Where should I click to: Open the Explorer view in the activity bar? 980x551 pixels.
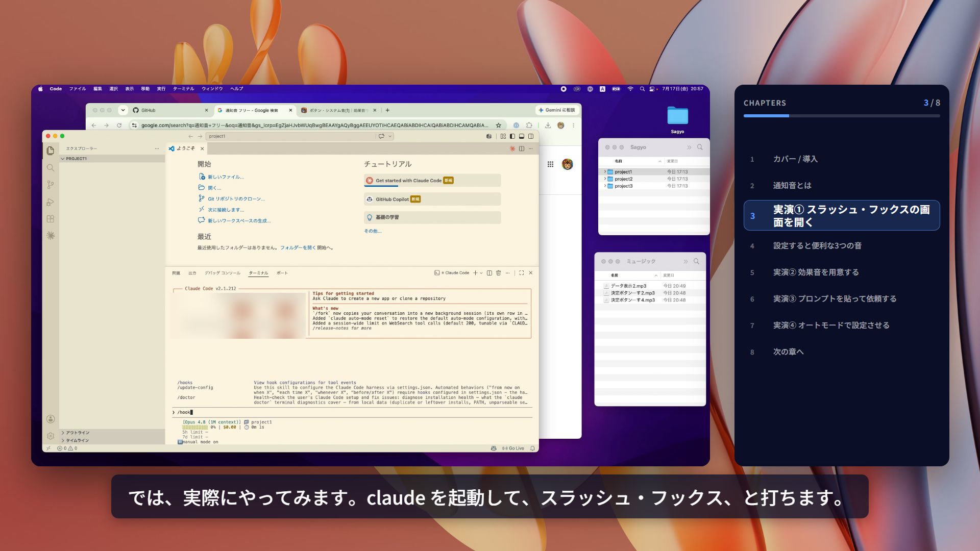(50, 151)
